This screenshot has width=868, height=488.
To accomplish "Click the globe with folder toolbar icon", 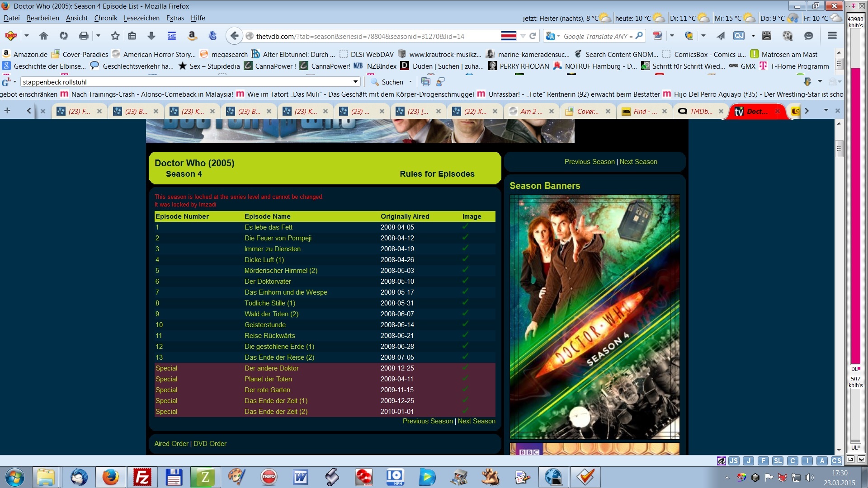I will (689, 36).
